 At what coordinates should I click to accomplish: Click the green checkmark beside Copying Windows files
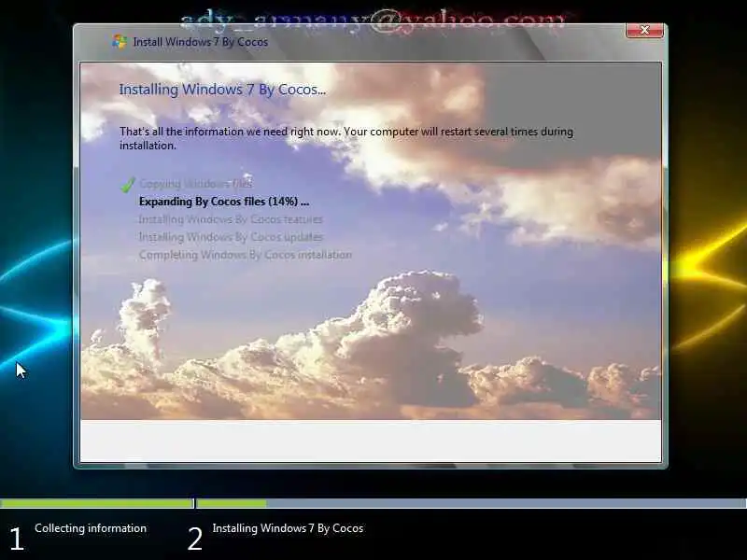(128, 185)
